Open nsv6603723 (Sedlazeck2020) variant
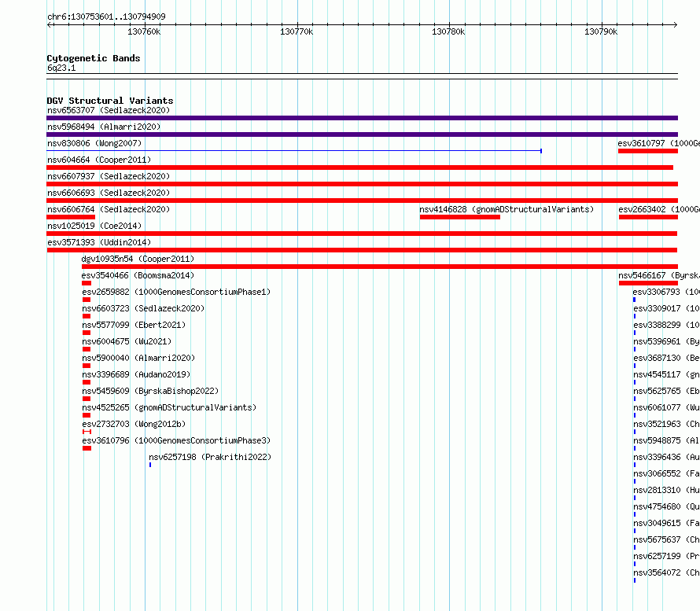 (x=143, y=308)
